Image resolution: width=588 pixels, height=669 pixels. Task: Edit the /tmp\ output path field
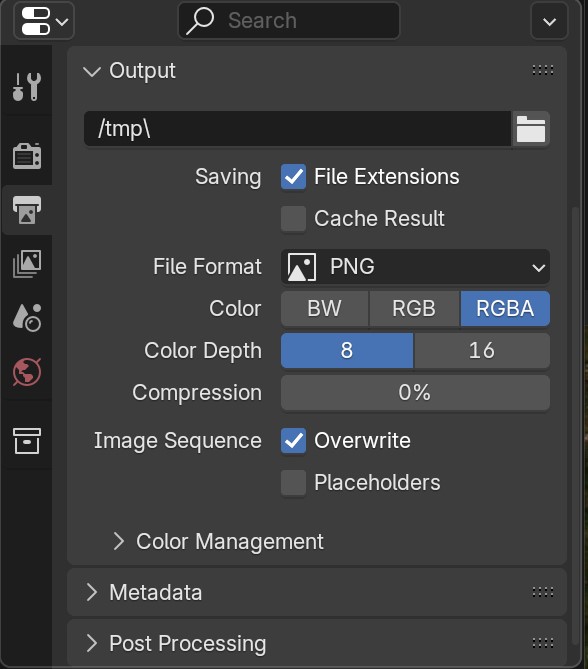pos(297,128)
